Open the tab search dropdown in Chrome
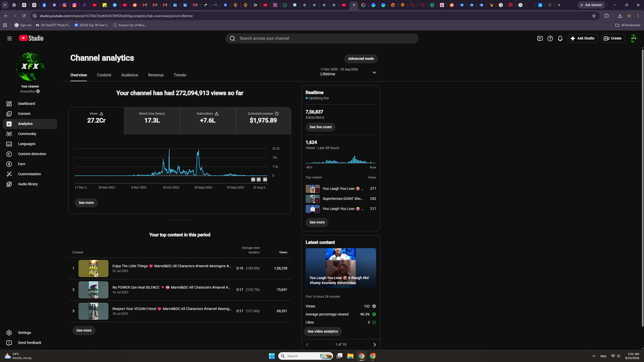The image size is (644, 362). coord(5,5)
